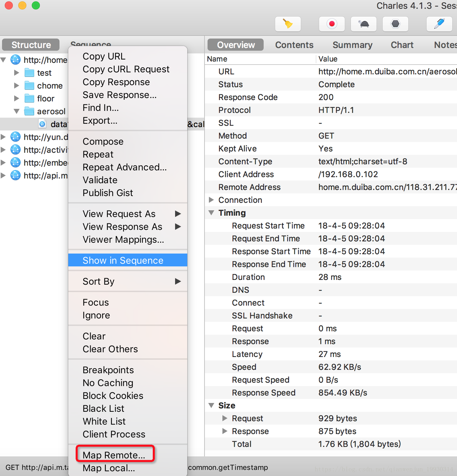
Task: Expand the http://yun.d host node
Action: click(x=3, y=137)
